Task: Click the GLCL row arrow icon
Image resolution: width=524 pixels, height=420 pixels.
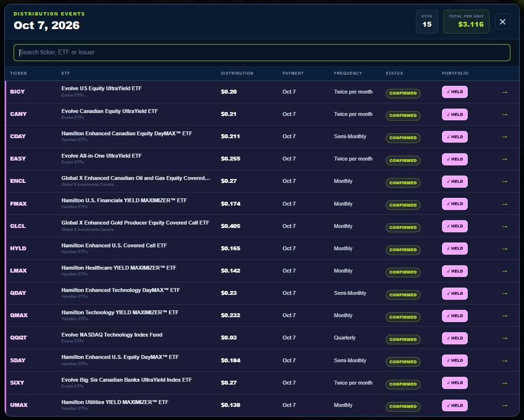Action: [x=505, y=226]
